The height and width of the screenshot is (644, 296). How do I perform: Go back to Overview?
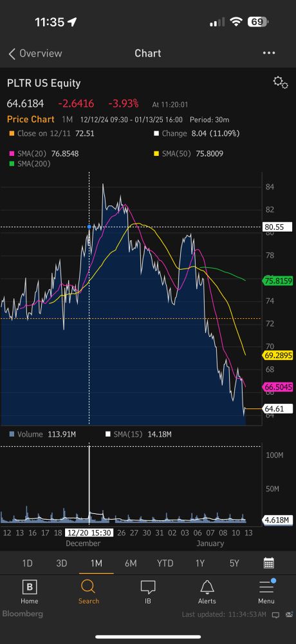(35, 53)
